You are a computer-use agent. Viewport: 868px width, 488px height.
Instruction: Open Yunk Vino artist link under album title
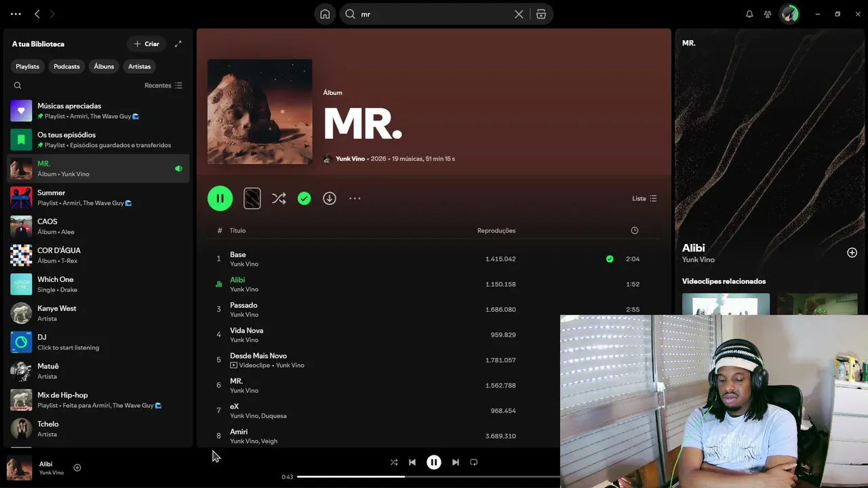(x=350, y=159)
